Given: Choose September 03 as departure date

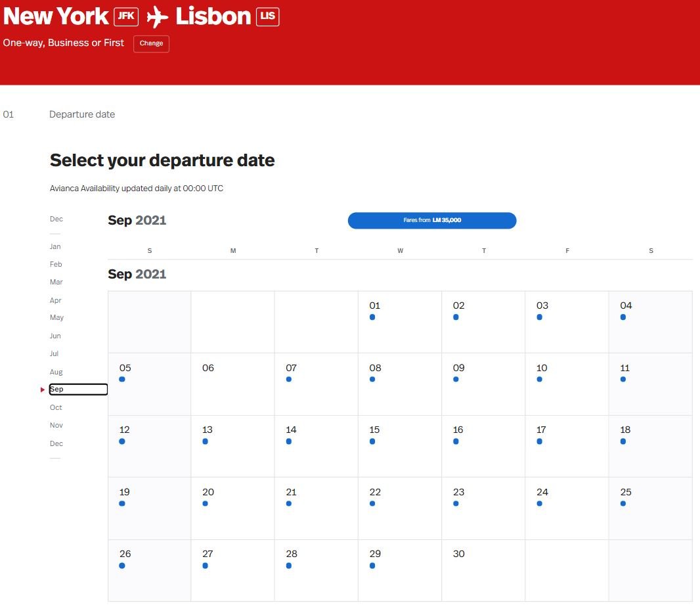Looking at the screenshot, I should point(567,322).
